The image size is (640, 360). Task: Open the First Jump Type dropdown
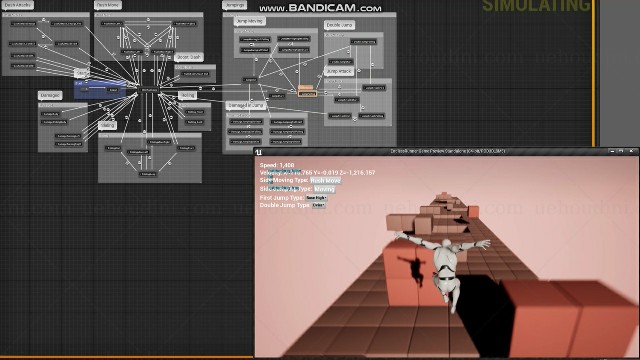coord(316,198)
